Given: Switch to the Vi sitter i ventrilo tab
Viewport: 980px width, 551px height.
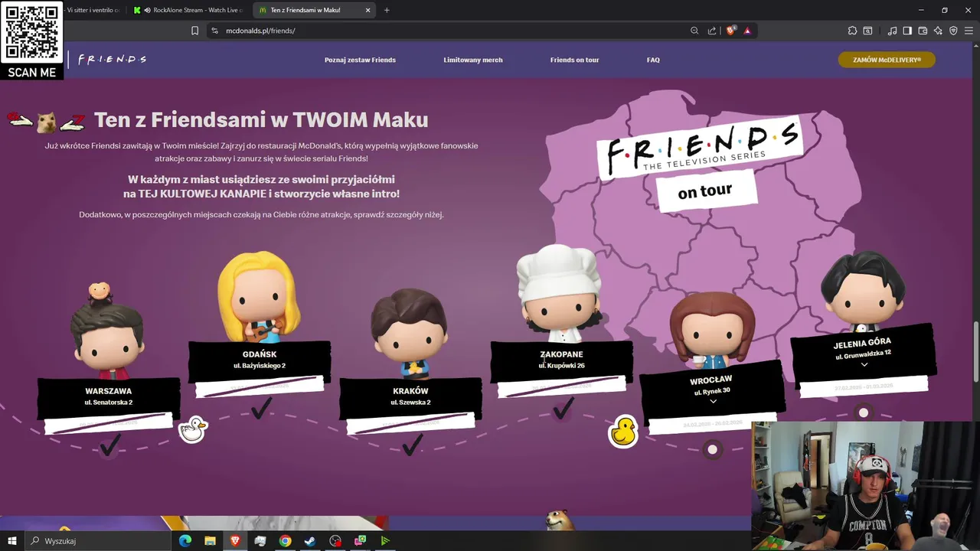Looking at the screenshot, I should click(93, 10).
